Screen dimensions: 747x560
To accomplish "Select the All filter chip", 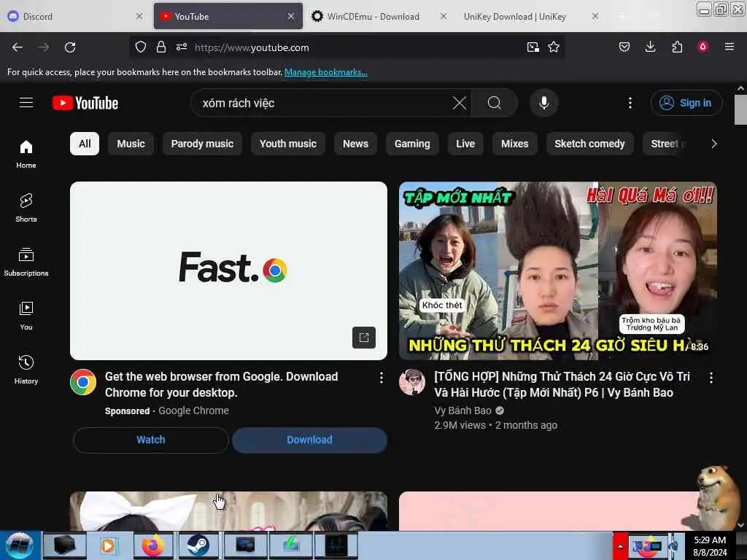I will 85,144.
